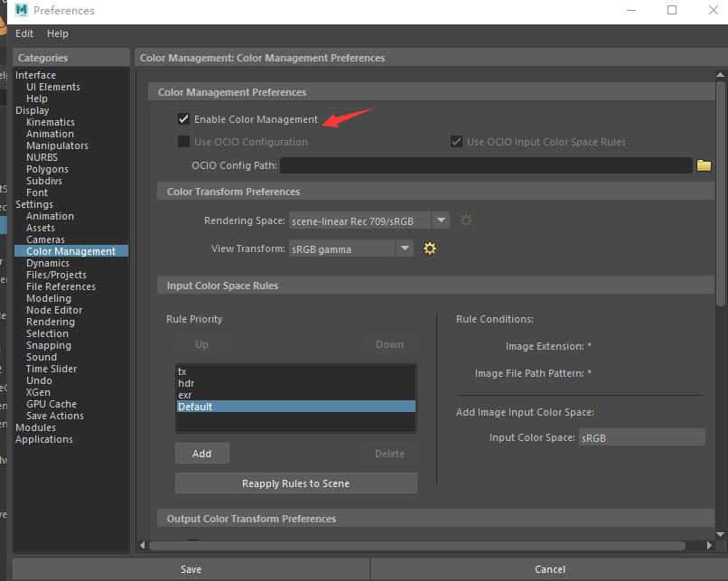Click the folder icon to browse OCIO config
The image size is (728, 581).
[704, 165]
